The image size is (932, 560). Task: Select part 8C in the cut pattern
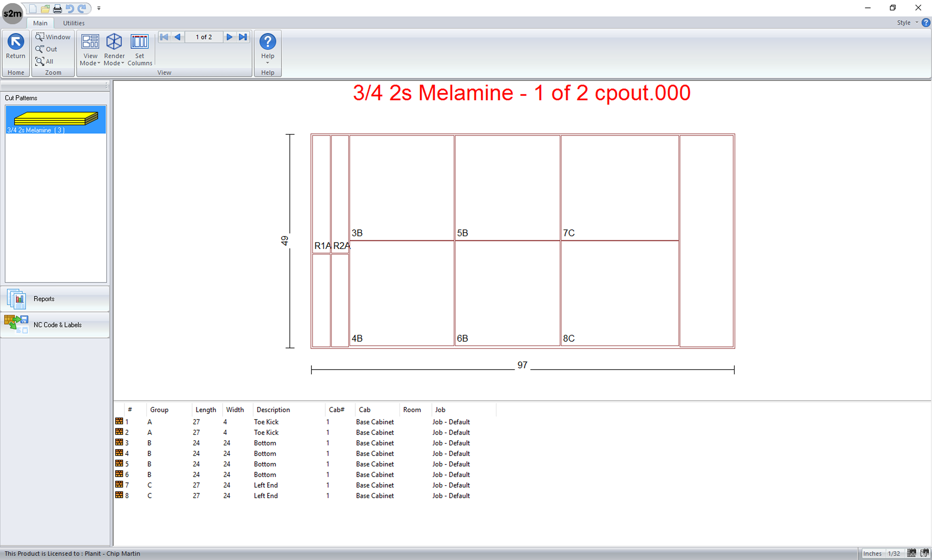pos(620,293)
